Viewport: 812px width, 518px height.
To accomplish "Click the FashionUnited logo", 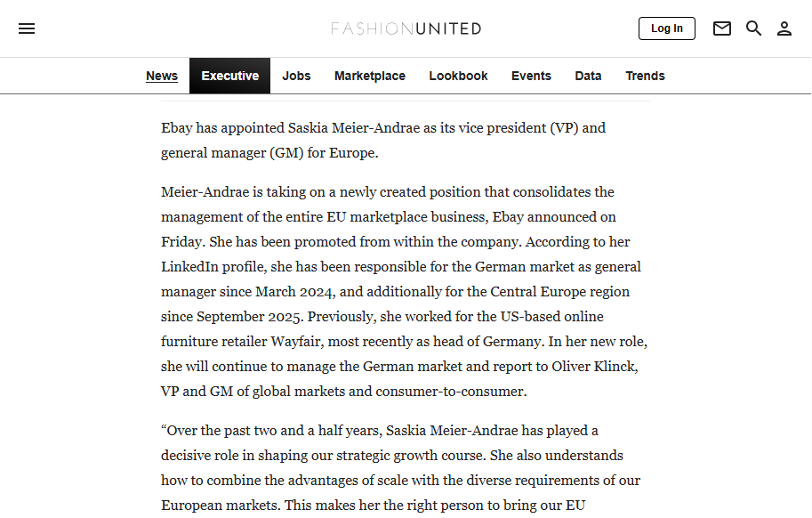I will pos(406,28).
